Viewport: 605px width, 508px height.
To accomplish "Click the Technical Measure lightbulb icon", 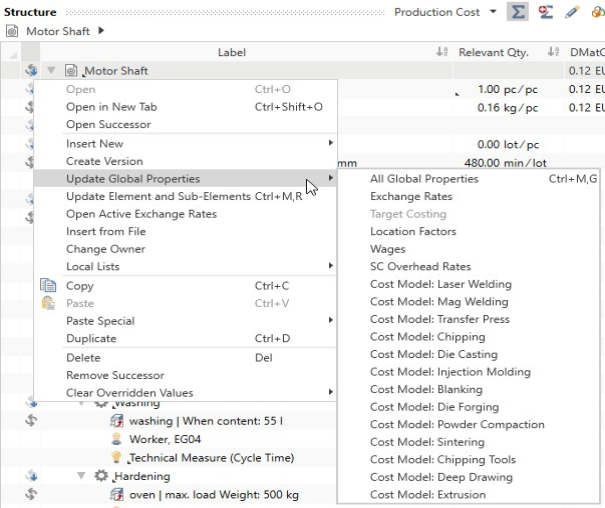I will click(x=116, y=457).
